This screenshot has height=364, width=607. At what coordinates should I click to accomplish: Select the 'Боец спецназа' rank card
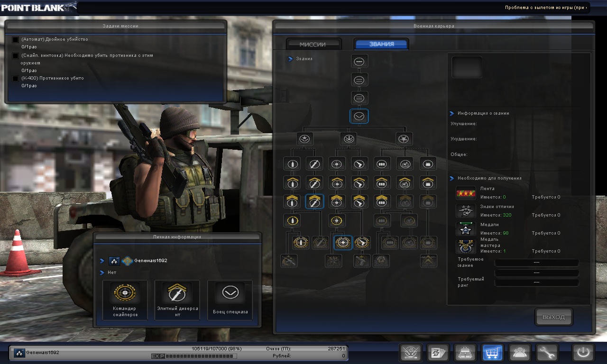click(230, 300)
